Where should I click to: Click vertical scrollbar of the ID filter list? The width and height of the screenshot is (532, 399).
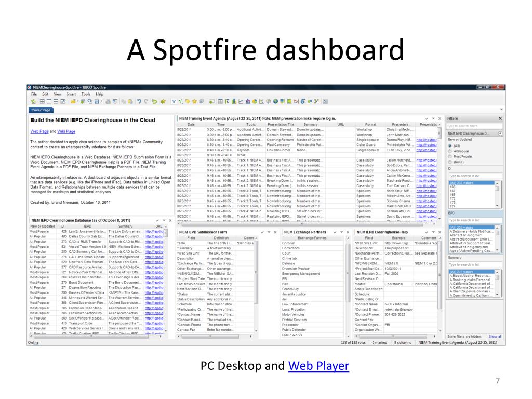(497, 194)
